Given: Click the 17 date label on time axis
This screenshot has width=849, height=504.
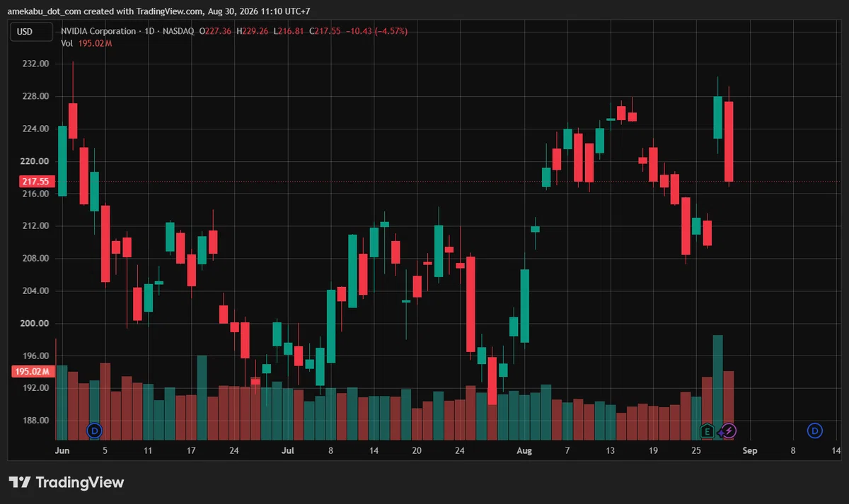Looking at the screenshot, I should coord(191,450).
